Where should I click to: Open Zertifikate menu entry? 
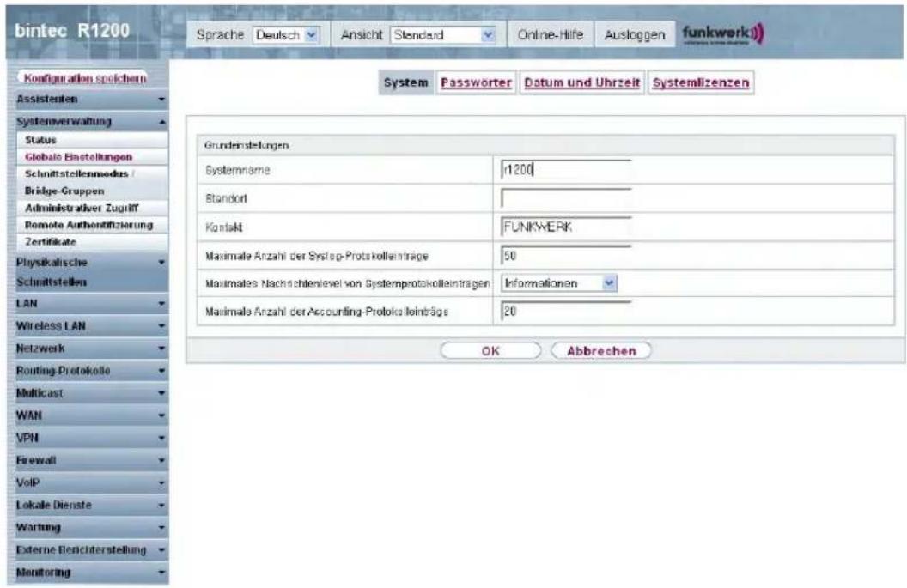coord(93,242)
